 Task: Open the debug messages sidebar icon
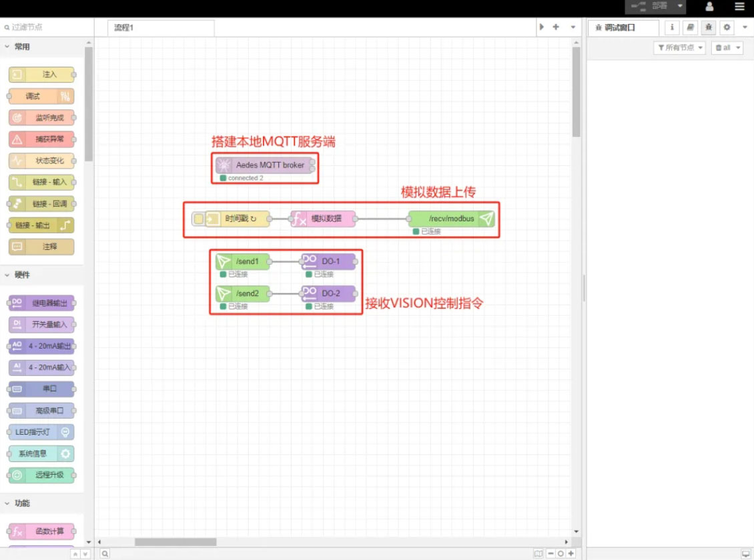click(x=709, y=27)
